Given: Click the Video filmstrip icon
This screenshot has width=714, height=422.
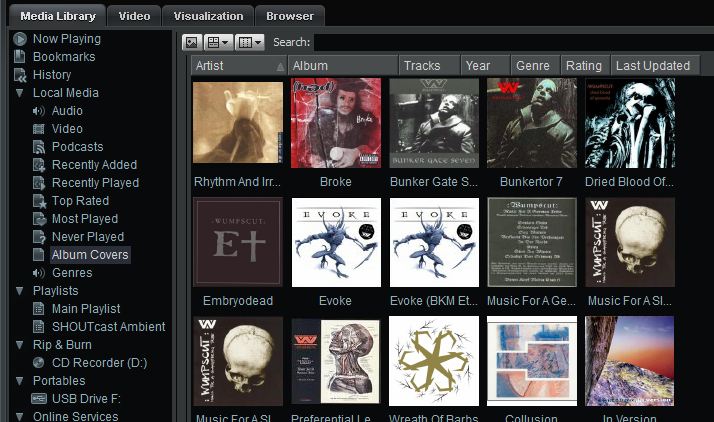Looking at the screenshot, I should [x=39, y=129].
